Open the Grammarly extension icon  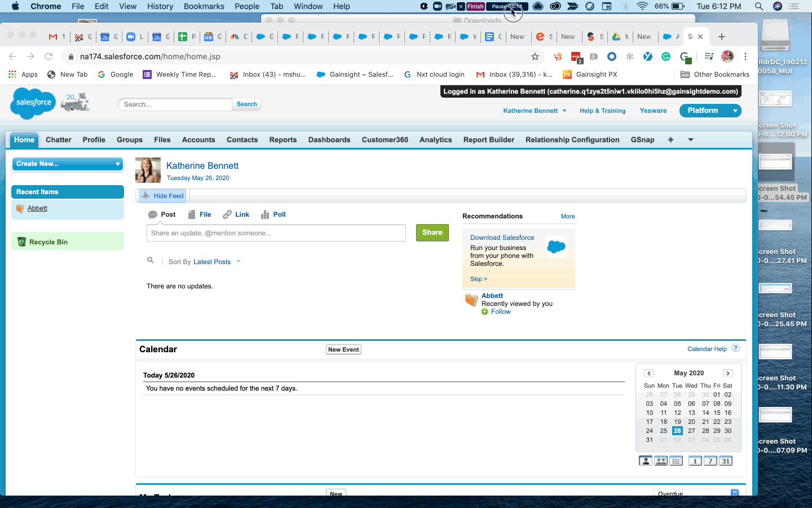[x=666, y=56]
